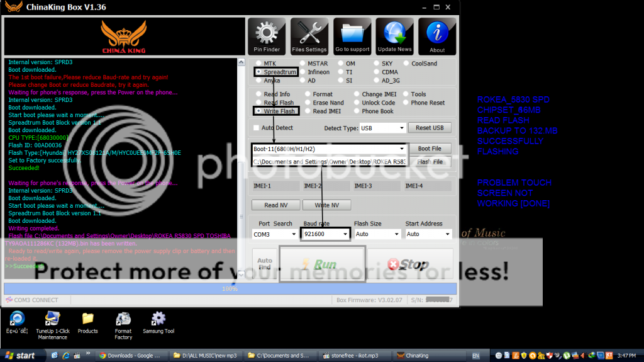Image resolution: width=644 pixels, height=362 pixels.
Task: Select the Phone Reset option
Action: point(406,103)
